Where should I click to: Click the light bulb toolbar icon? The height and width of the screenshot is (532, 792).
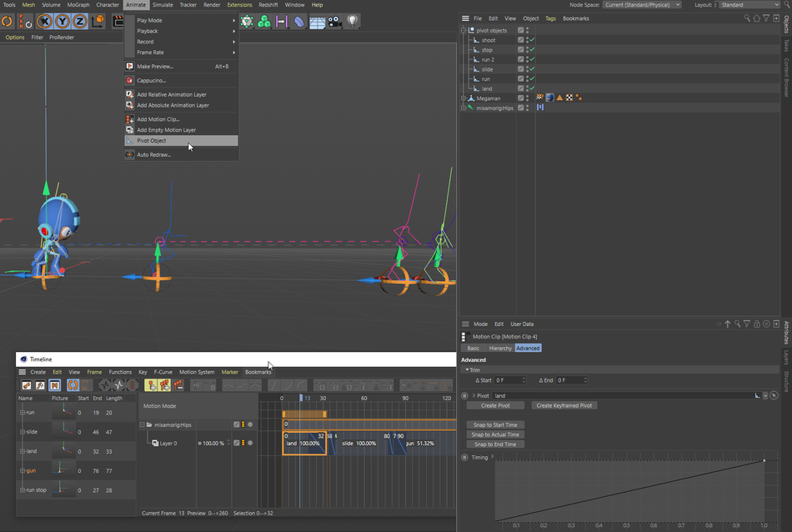[353, 21]
